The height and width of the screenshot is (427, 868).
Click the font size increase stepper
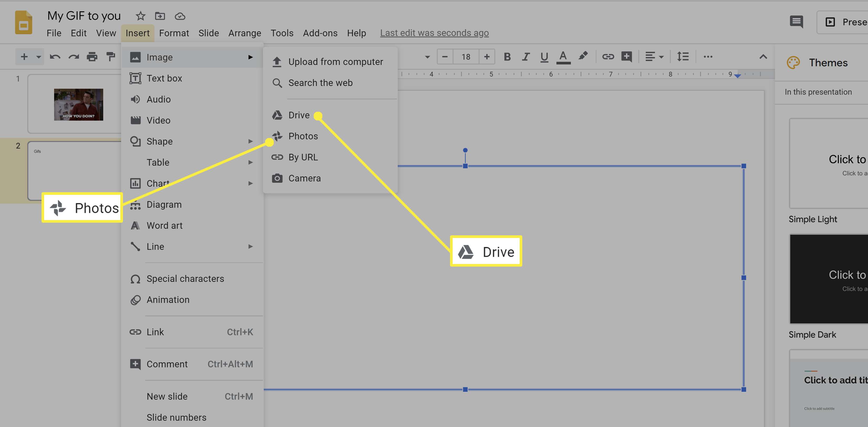tap(487, 57)
